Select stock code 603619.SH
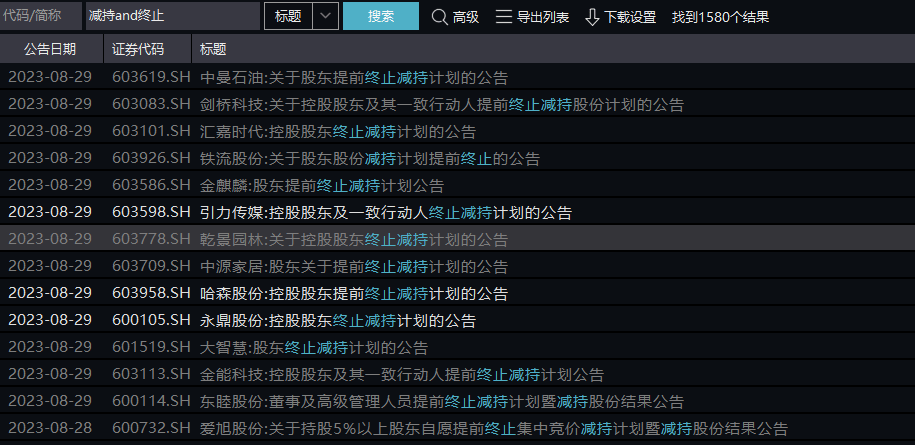 point(151,77)
